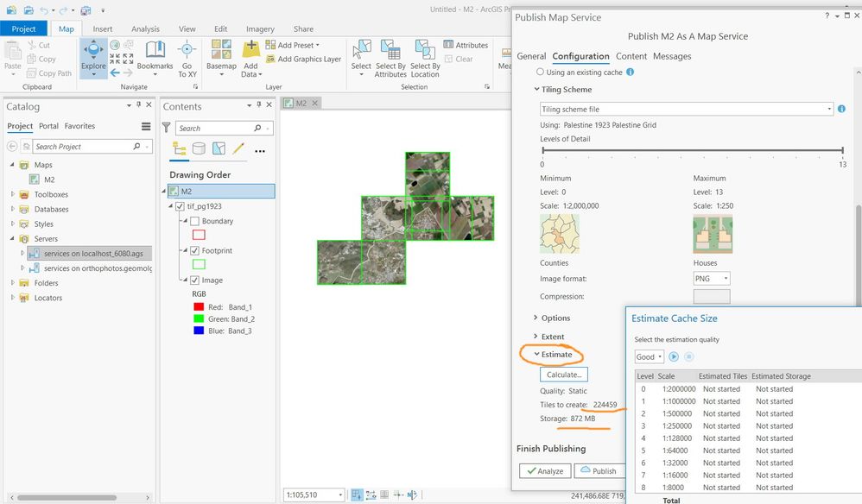The image size is (862, 504).
Task: Select the Using an existing cache option
Action: click(x=540, y=72)
